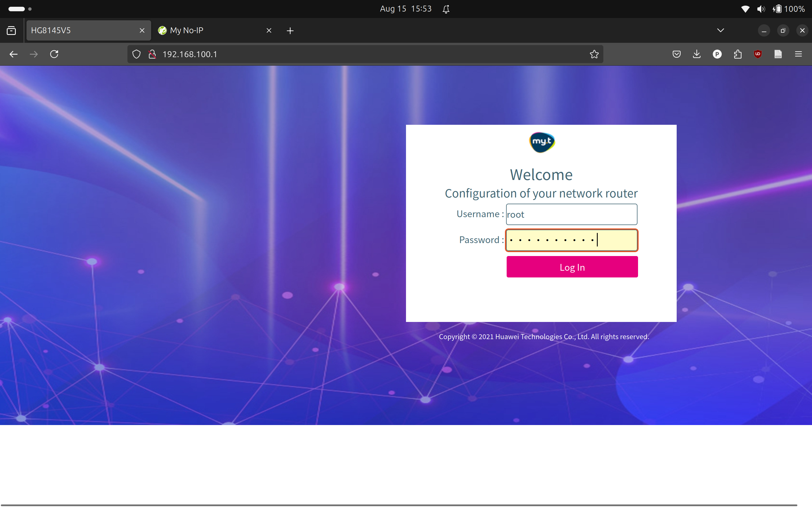Click the Wi-Fi status icon in system tray
812x507 pixels.
745,9
